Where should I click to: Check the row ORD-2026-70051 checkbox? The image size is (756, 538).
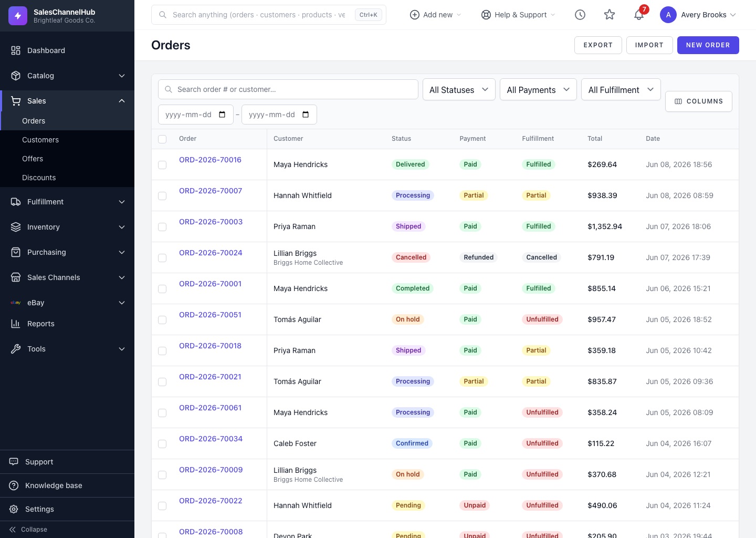click(x=162, y=320)
